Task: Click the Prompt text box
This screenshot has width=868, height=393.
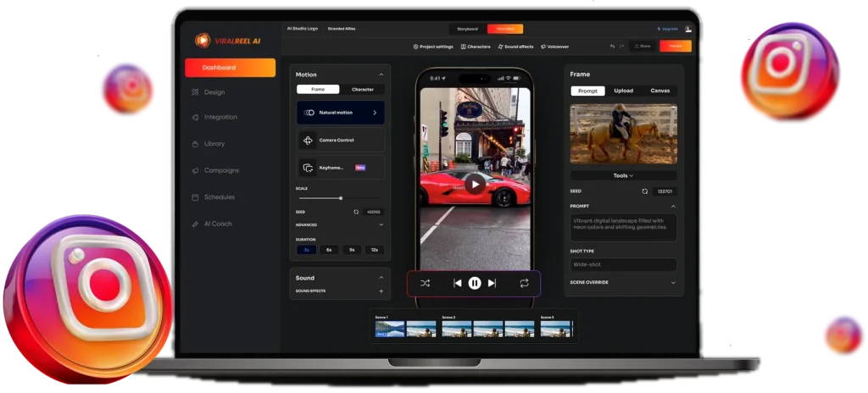Action: pos(623,228)
